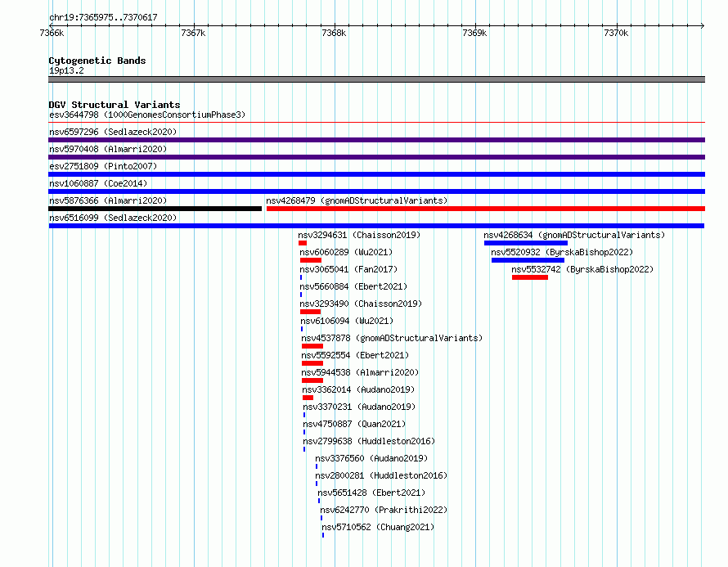Click the blue bar under esv2751809
Image resolution: width=728 pixels, height=567 pixels.
click(376, 174)
